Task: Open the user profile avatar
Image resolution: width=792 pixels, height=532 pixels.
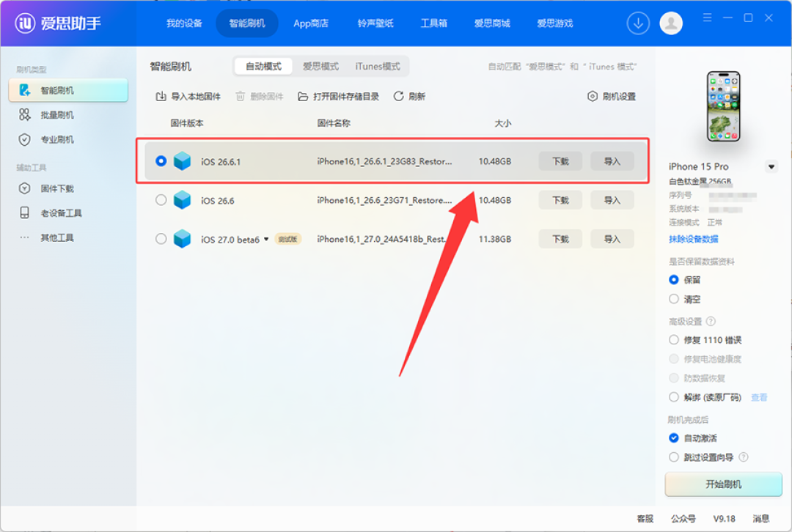Action: click(x=671, y=23)
